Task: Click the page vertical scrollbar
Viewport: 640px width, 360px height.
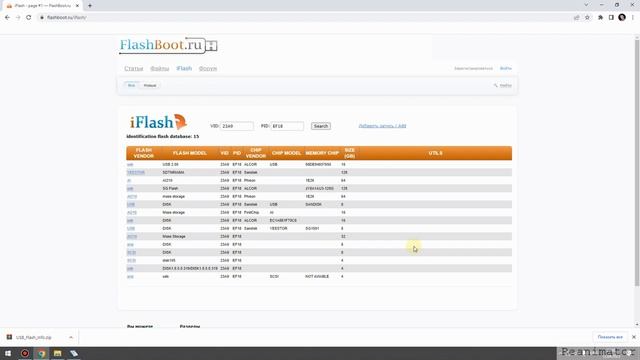Action: click(637, 163)
